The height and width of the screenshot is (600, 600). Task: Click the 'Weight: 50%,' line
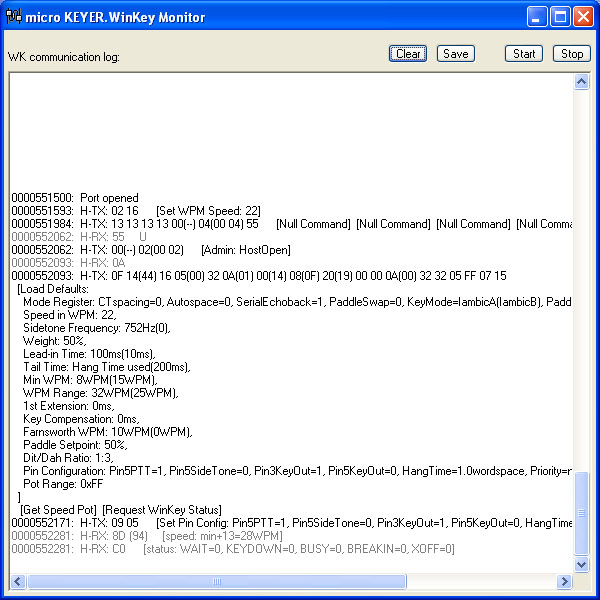(55, 341)
